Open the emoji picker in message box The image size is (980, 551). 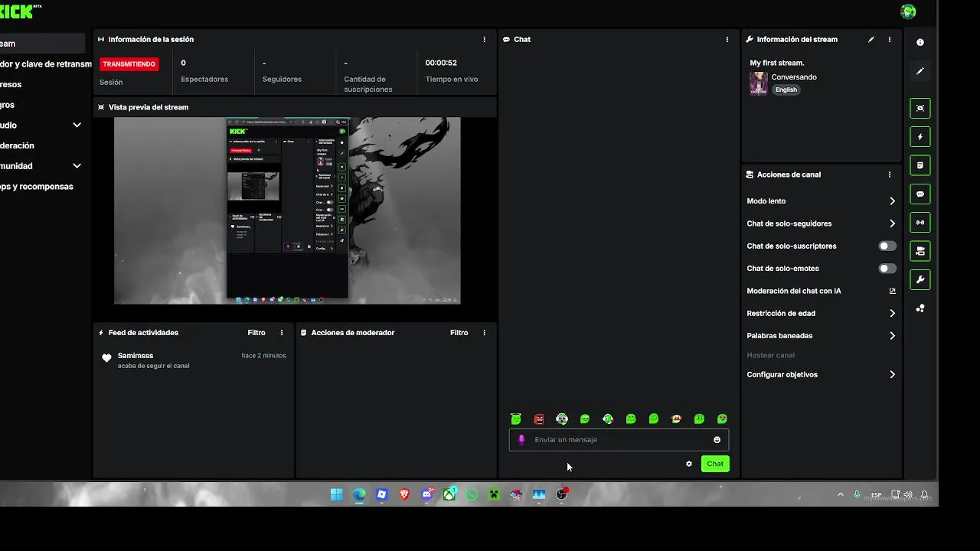(717, 440)
